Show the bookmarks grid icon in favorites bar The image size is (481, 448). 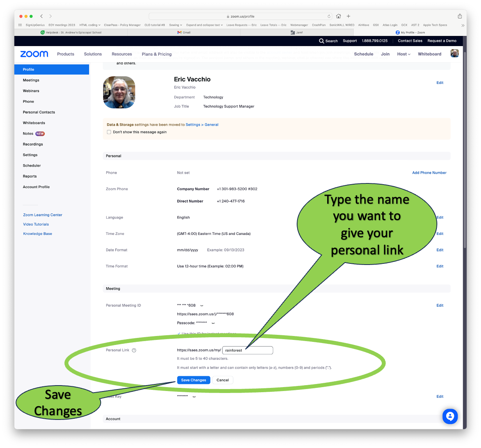coord(20,25)
